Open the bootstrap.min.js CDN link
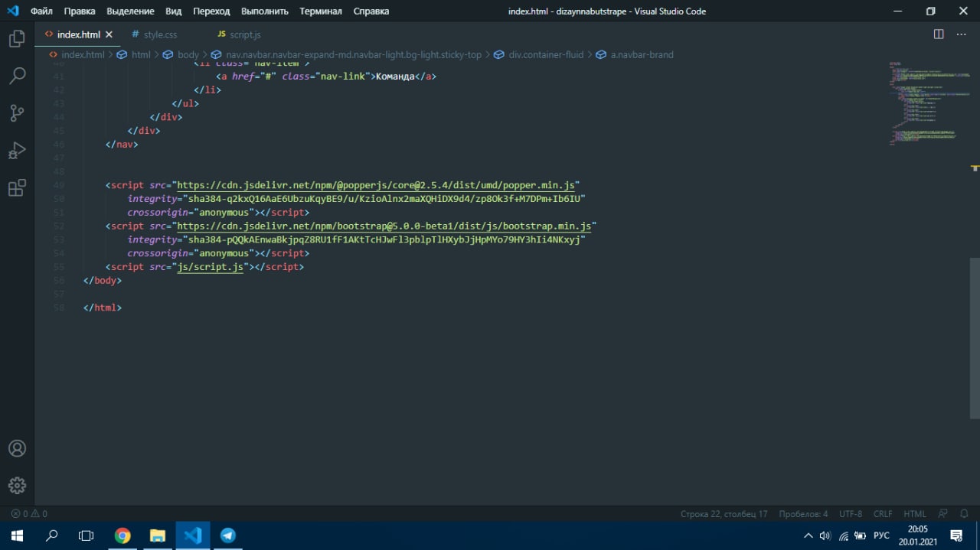This screenshot has width=980, height=550. 384,226
